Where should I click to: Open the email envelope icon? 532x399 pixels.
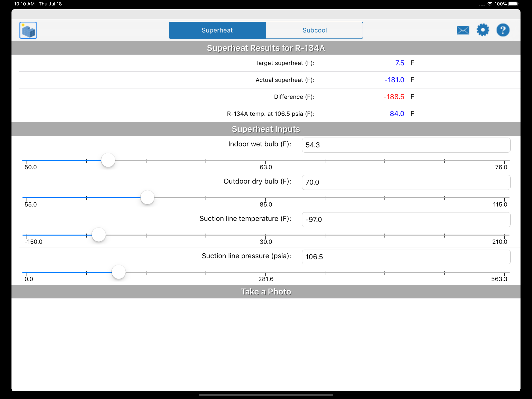pyautogui.click(x=463, y=30)
